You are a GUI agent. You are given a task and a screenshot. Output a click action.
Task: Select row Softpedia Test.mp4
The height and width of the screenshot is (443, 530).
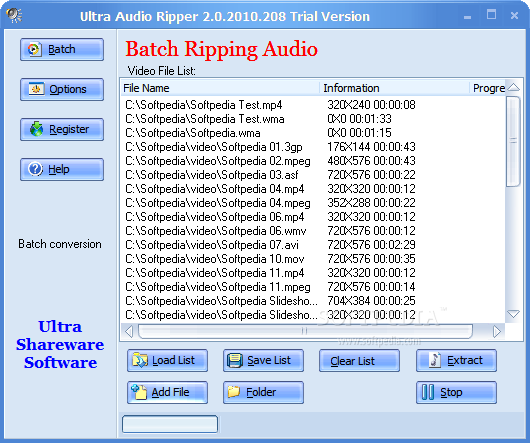tap(313, 105)
